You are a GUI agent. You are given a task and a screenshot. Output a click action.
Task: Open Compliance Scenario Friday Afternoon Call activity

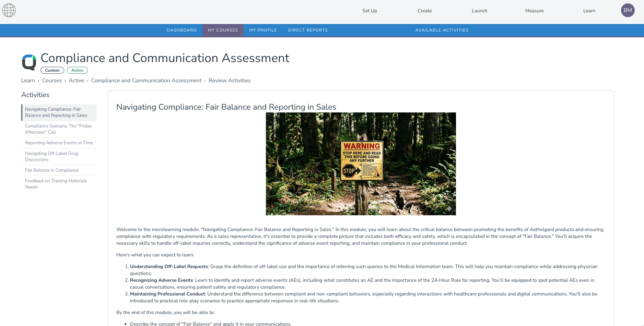pos(59,129)
